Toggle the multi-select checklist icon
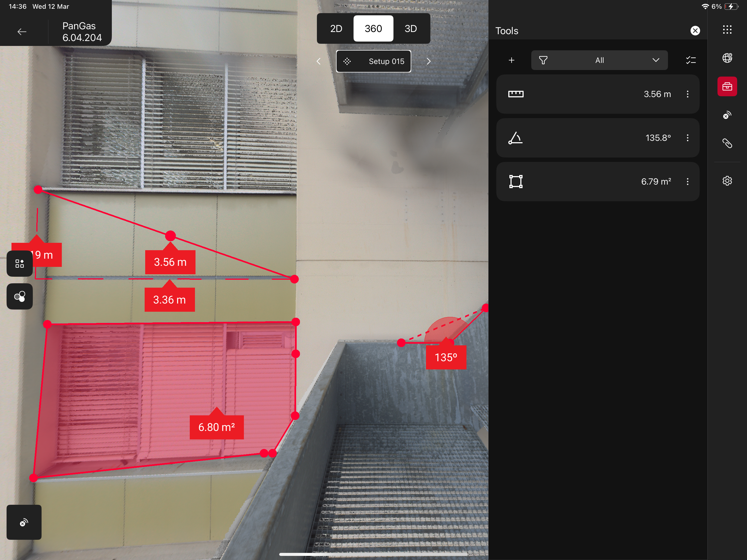This screenshot has height=560, width=747. point(691,60)
